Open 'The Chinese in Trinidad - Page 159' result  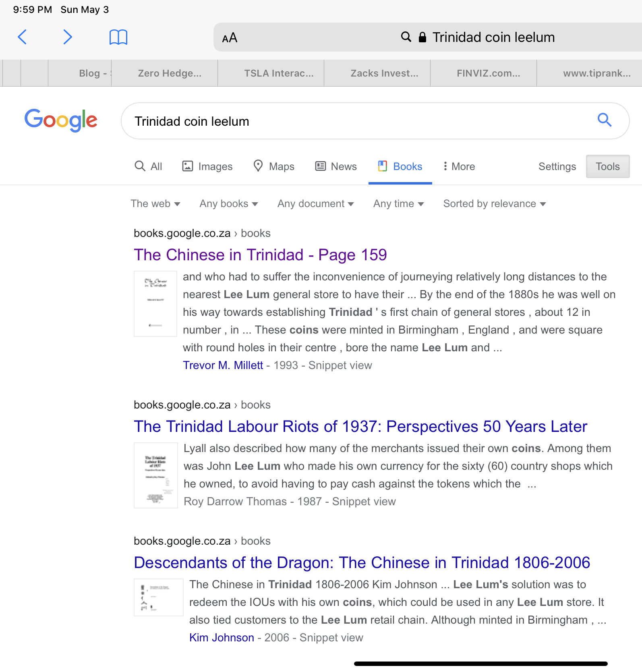(260, 255)
